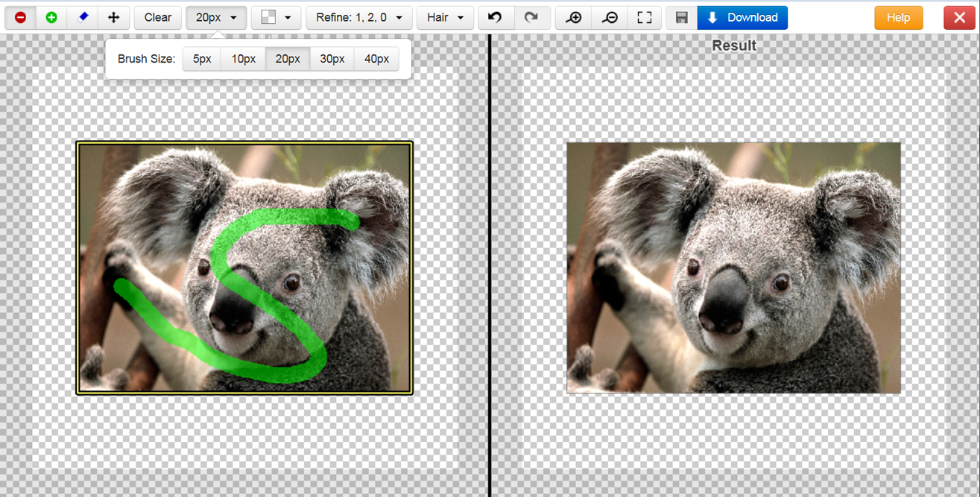
Task: Click the blue Download button
Action: click(x=742, y=17)
